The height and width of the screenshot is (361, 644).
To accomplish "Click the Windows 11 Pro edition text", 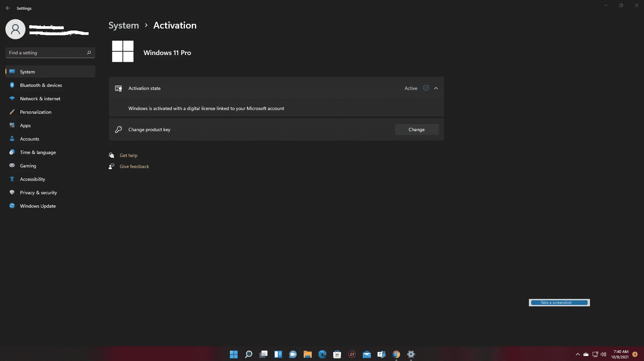I will pyautogui.click(x=167, y=53).
